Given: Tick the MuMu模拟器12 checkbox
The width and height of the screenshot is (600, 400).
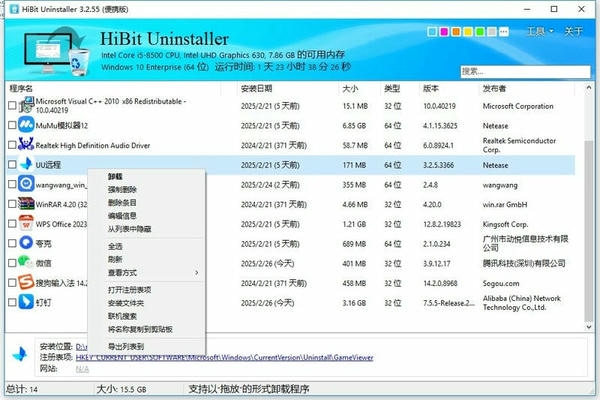Looking at the screenshot, I should (x=12, y=125).
